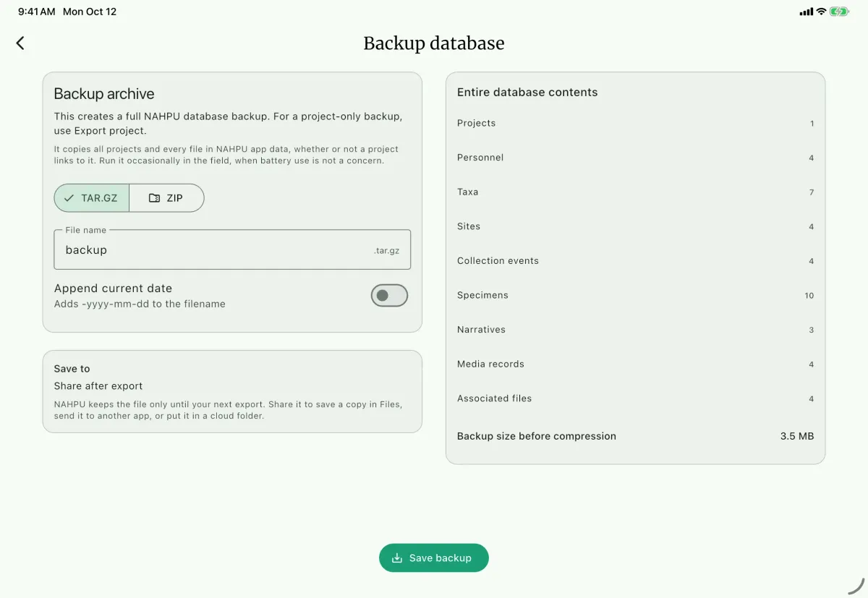Click the Personnel row label
This screenshot has width=868, height=598.
(480, 158)
